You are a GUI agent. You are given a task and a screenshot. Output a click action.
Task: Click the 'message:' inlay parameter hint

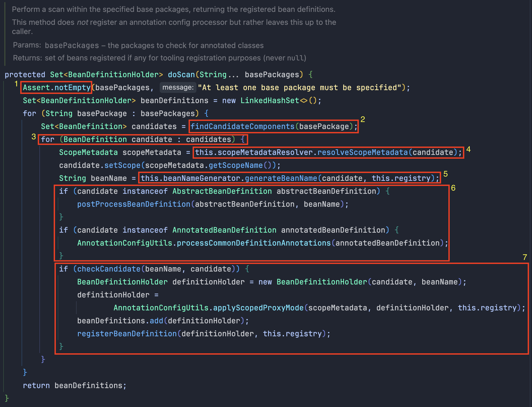pos(178,87)
